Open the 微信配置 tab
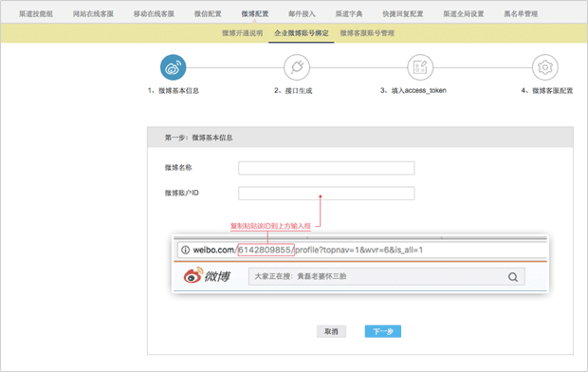The image size is (588, 372). click(x=208, y=14)
